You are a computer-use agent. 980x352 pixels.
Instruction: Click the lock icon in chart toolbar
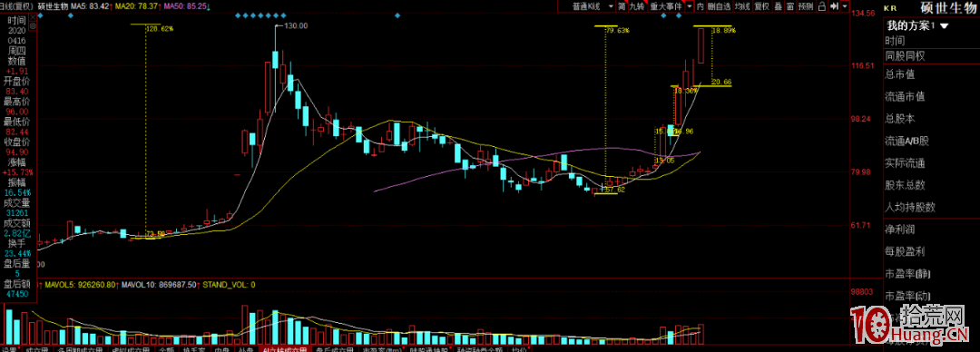pos(822,6)
